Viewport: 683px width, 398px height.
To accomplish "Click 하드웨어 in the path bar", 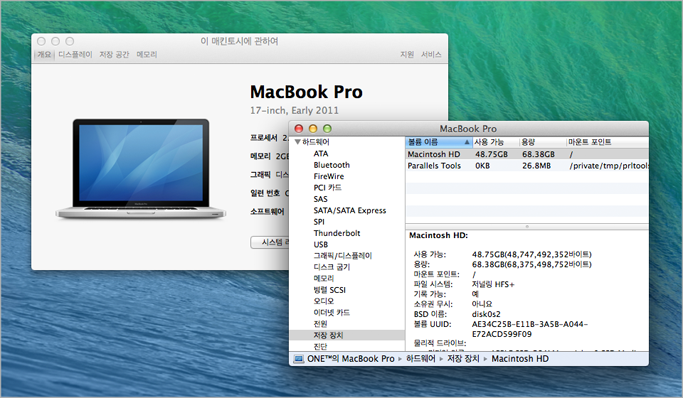I will tap(421, 359).
